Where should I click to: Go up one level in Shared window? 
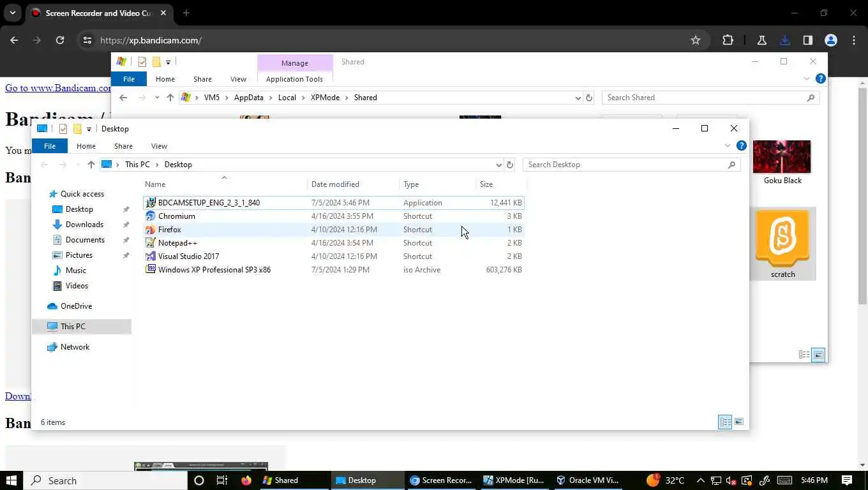click(x=170, y=98)
